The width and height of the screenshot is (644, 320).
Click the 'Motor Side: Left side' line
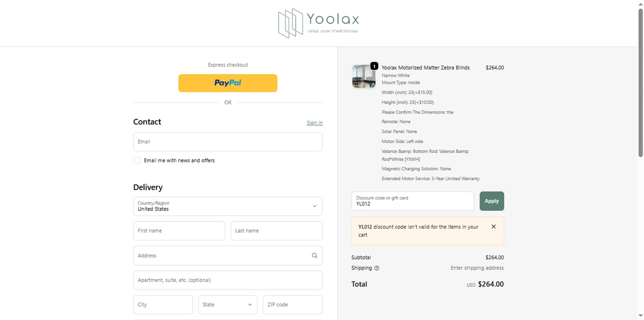tap(403, 141)
